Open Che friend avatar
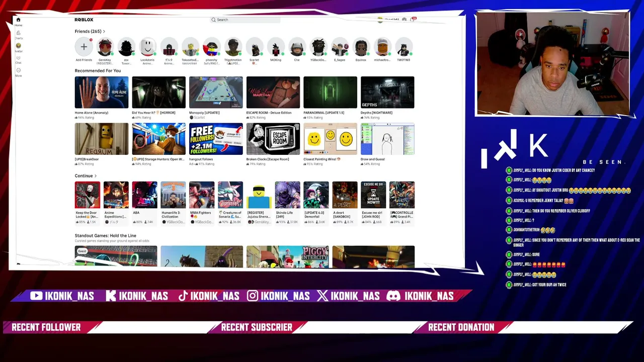 click(297, 47)
